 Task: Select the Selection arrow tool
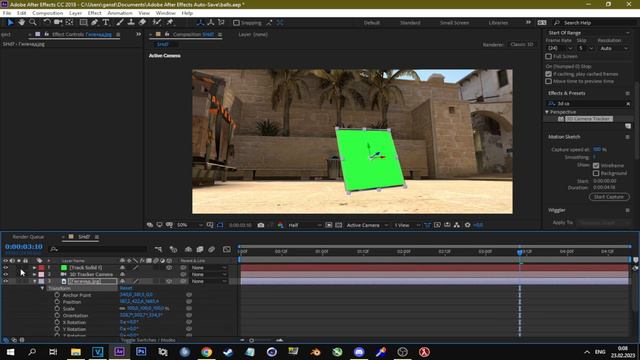11,22
